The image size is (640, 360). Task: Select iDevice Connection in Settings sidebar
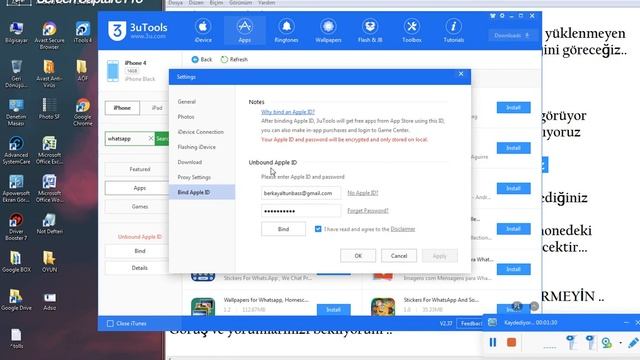200,132
